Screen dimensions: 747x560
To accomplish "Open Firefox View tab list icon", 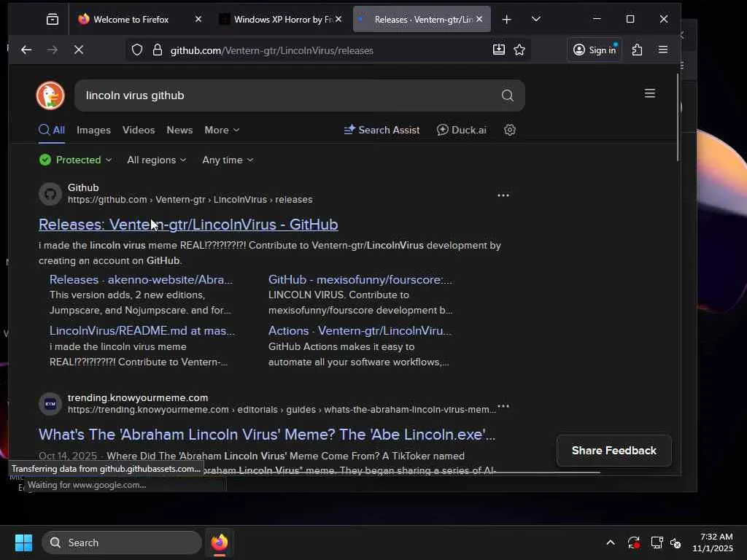I will tap(53, 19).
